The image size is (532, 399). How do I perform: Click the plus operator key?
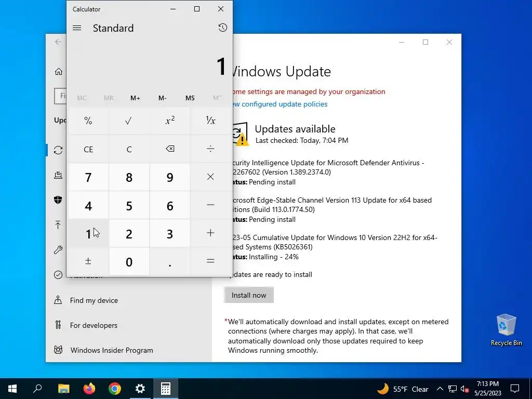210,233
